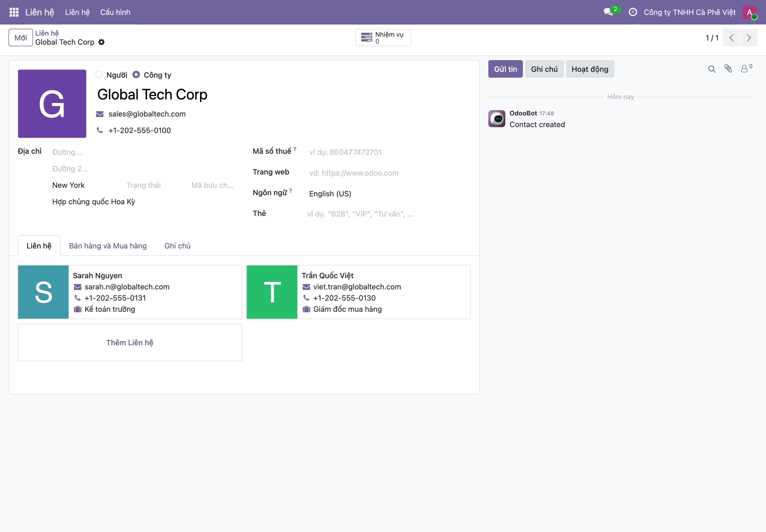Screen dimensions: 766x532
Task: Click the Mã số thuế help question mark
Action: click(295, 149)
